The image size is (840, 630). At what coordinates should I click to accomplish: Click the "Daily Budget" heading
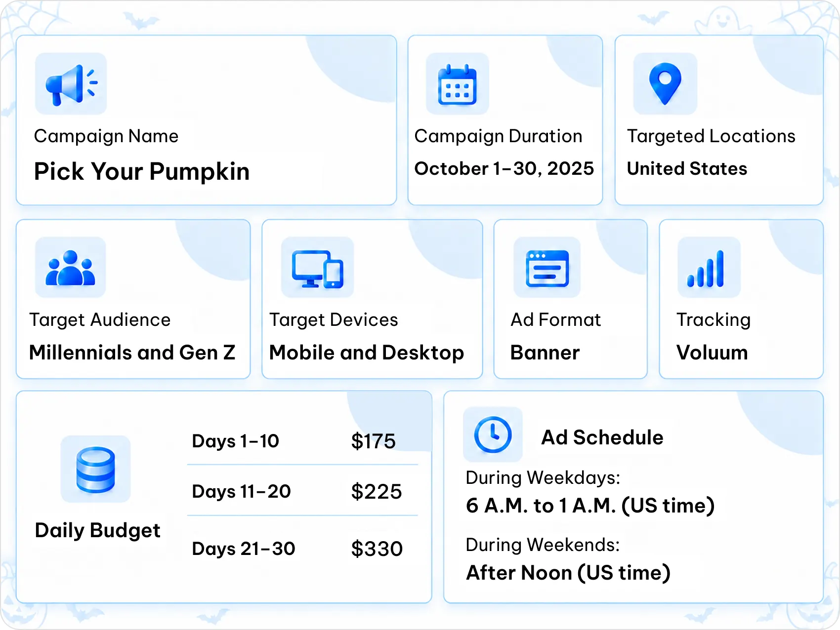[98, 531]
